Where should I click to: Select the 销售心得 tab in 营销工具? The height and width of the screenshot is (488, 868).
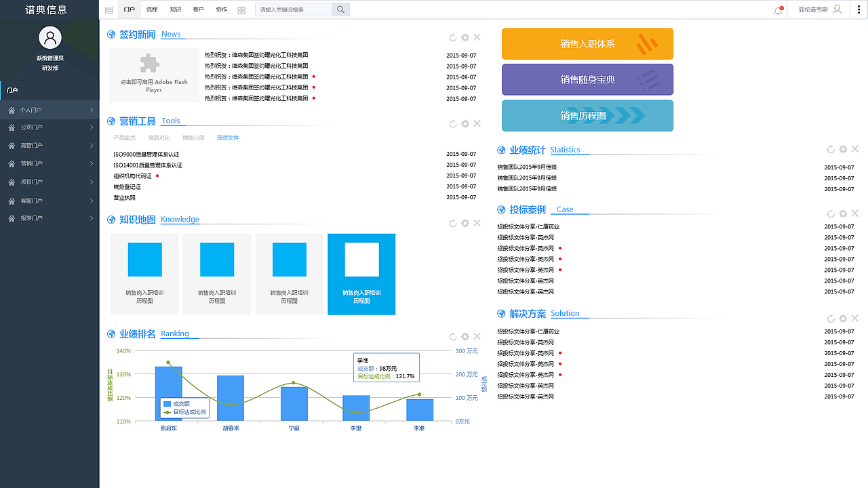click(193, 138)
